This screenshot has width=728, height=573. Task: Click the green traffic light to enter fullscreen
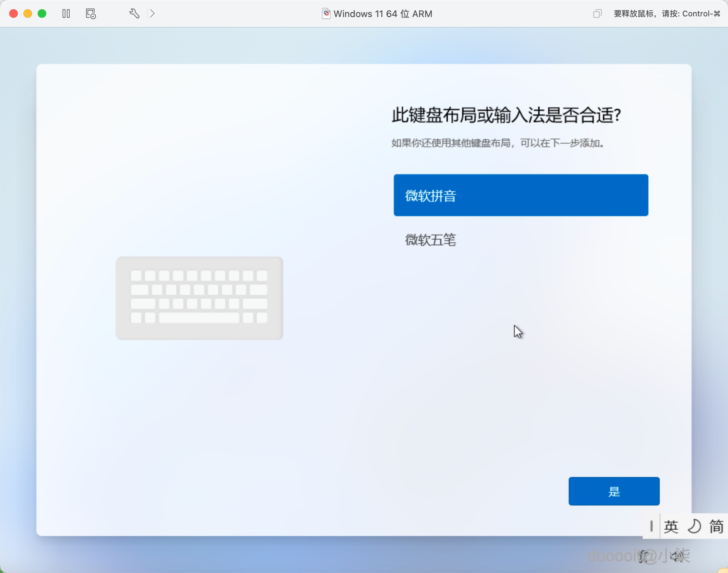click(42, 14)
